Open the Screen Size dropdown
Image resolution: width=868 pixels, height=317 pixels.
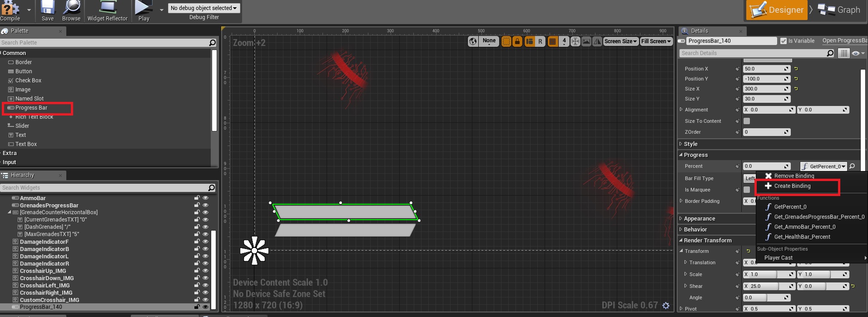(x=620, y=41)
